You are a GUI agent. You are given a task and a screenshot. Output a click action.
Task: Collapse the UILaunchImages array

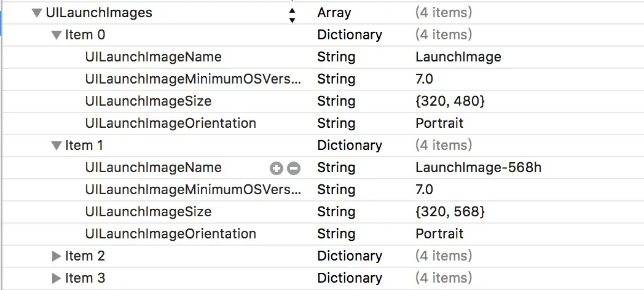pos(37,13)
